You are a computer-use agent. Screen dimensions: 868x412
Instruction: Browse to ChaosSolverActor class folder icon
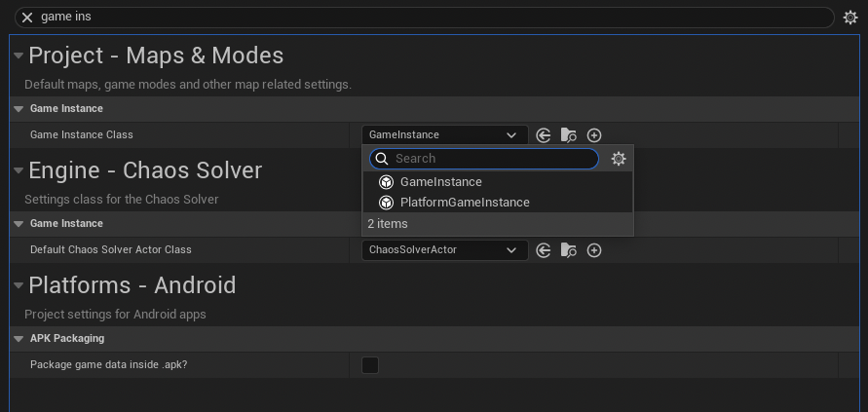(569, 250)
